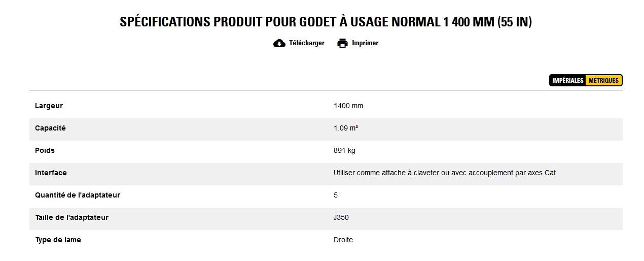Click the 1400 mm width value

click(348, 106)
